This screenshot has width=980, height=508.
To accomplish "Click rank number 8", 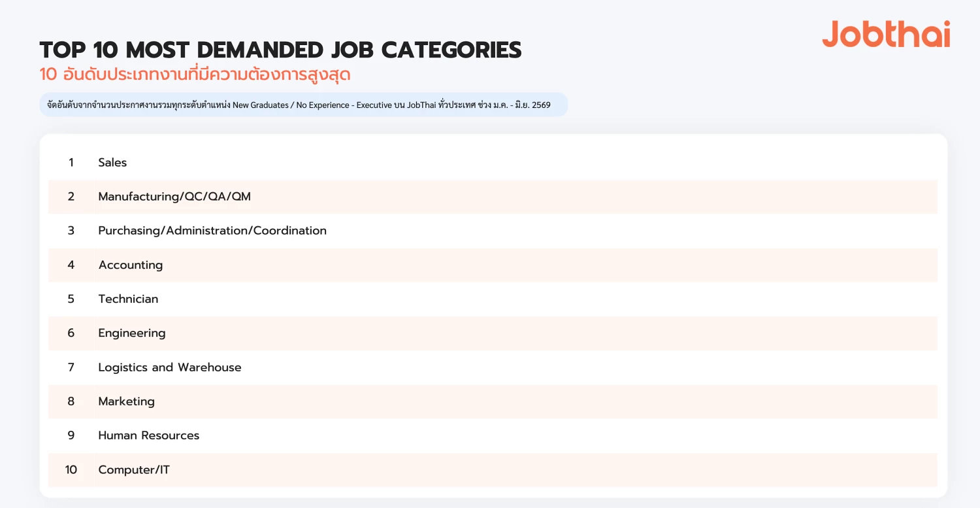I will click(x=71, y=401).
